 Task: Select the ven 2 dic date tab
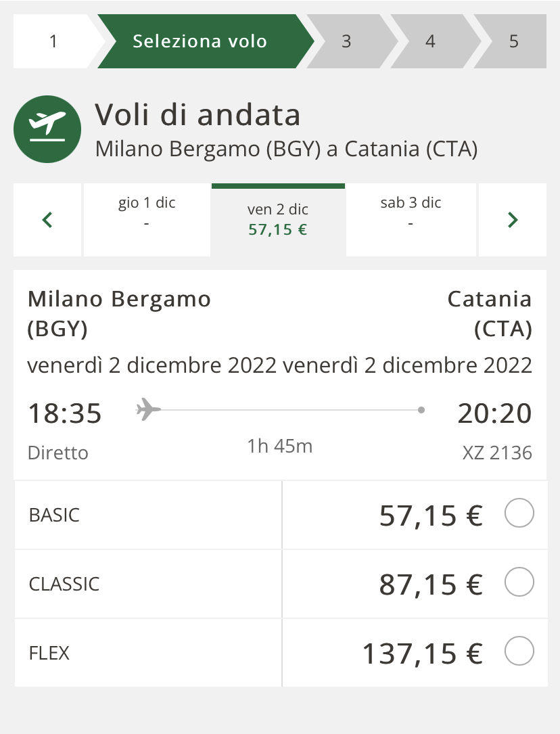pos(278,220)
